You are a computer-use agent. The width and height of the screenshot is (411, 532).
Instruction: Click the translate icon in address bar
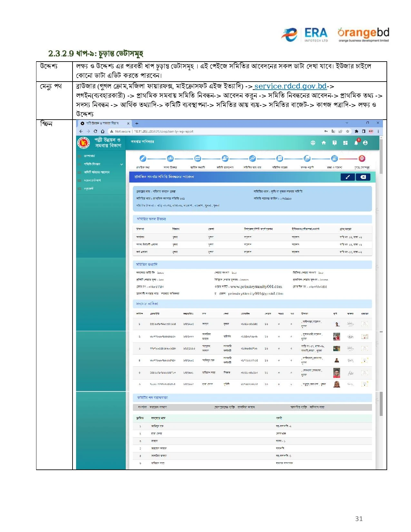[333, 131]
